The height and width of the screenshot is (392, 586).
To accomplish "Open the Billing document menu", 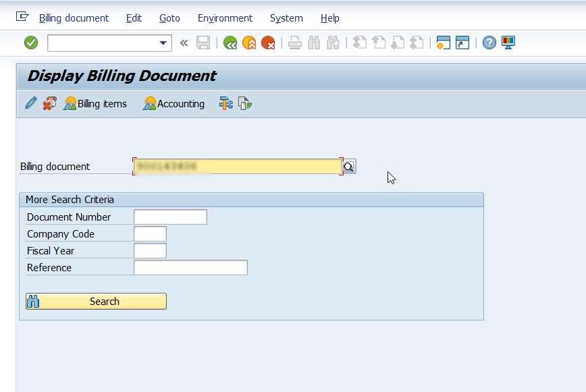I will click(74, 18).
